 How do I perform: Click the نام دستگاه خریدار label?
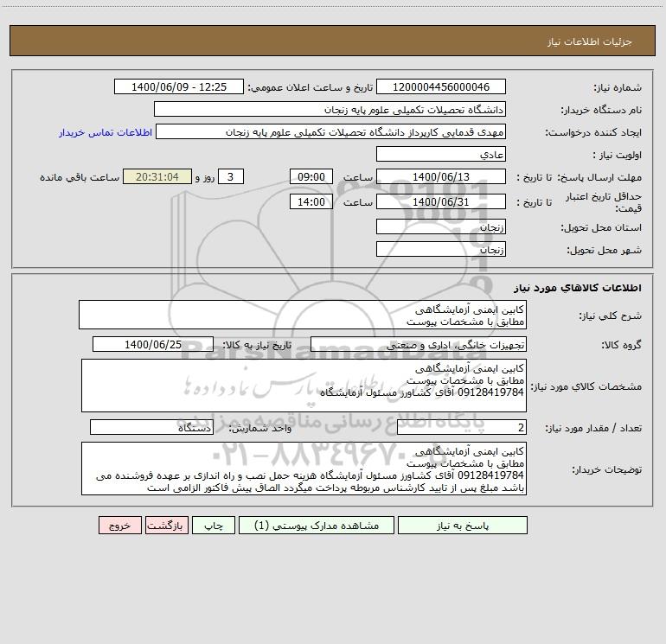point(601,111)
